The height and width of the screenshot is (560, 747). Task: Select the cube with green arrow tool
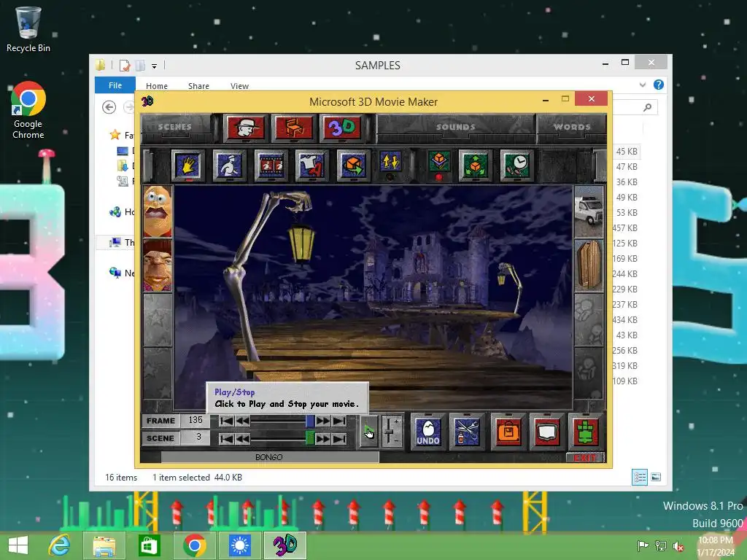[x=353, y=166]
